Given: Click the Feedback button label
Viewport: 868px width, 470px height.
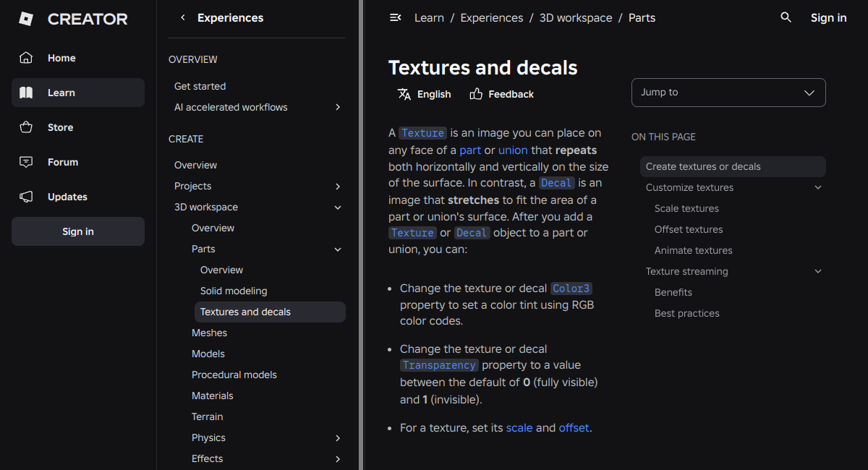Looking at the screenshot, I should [x=511, y=94].
